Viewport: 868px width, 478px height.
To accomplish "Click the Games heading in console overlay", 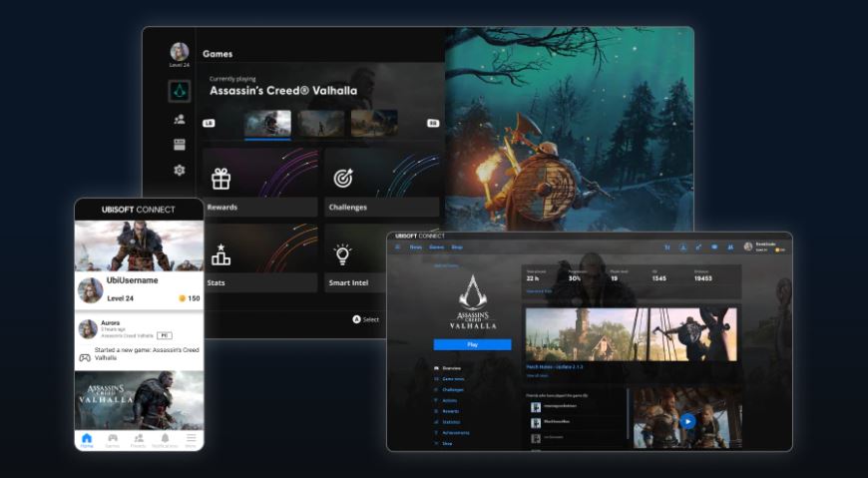I will pos(217,54).
